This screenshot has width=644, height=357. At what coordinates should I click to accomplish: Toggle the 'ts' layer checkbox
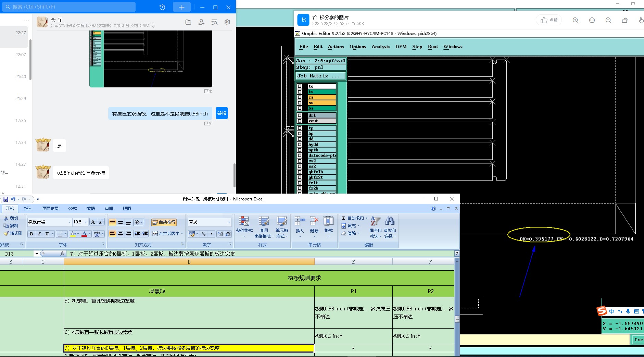coord(300,92)
